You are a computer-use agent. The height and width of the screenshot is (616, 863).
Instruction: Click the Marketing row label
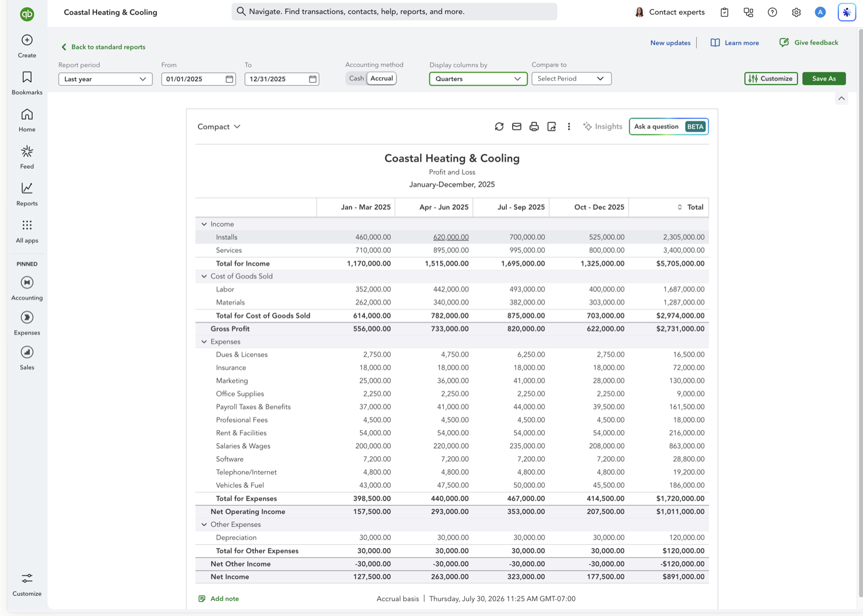[232, 381]
